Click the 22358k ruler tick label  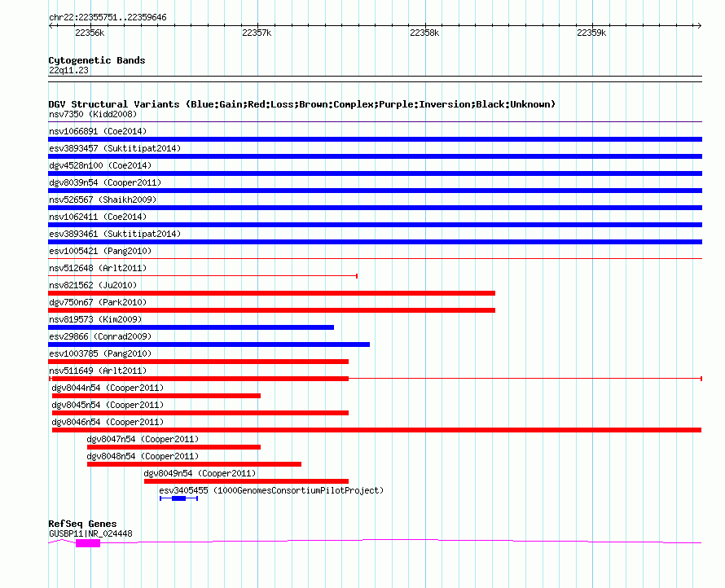424,33
